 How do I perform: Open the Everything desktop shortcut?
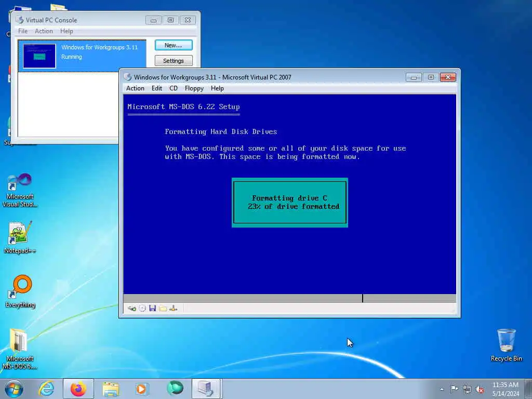coord(20,291)
